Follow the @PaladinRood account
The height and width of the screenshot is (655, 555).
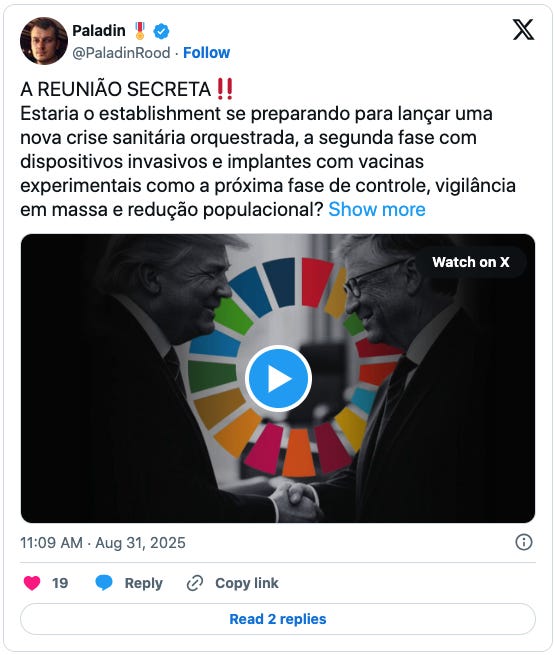click(206, 53)
